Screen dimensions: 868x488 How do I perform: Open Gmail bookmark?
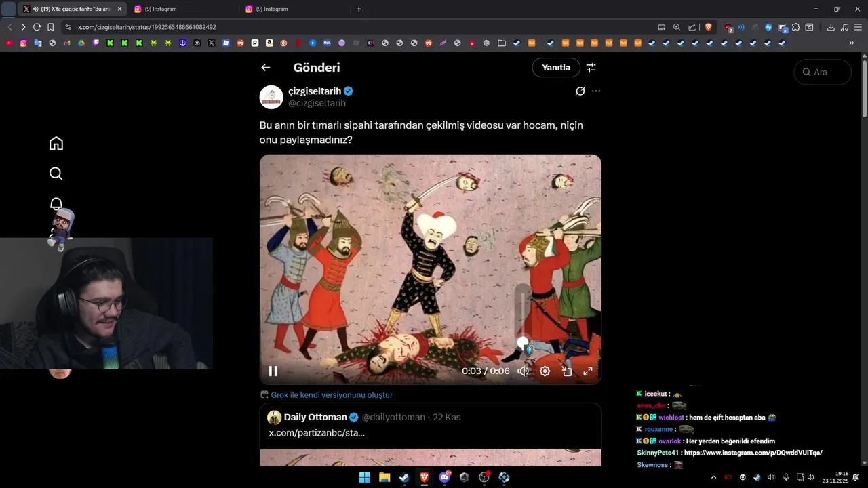tap(66, 43)
